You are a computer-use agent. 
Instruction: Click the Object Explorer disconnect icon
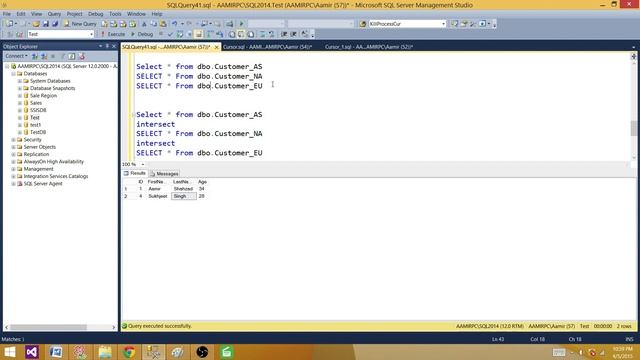click(x=44, y=56)
